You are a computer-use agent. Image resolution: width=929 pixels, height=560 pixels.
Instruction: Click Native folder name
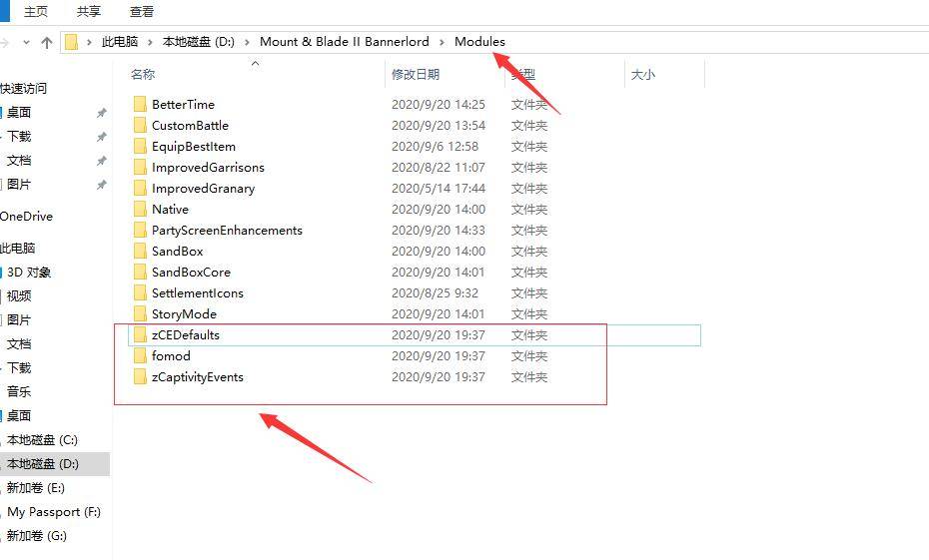click(170, 209)
